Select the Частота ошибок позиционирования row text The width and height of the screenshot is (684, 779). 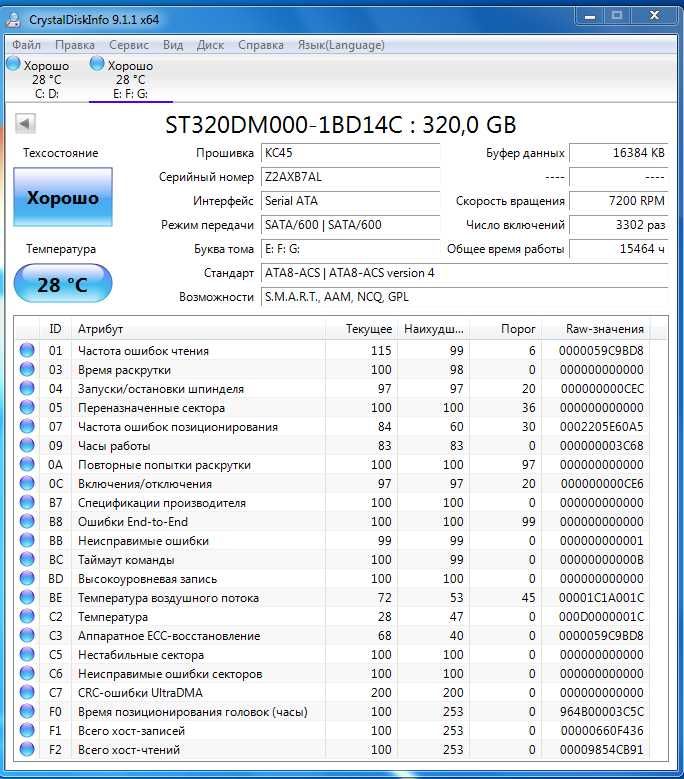[x=178, y=427]
